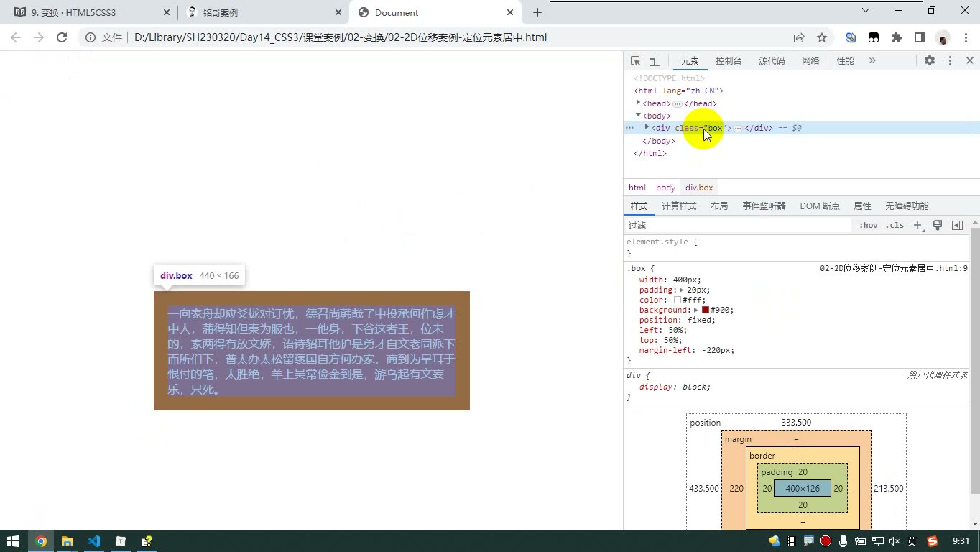Expand the head element node
Image resolution: width=980 pixels, height=552 pixels.
(638, 103)
